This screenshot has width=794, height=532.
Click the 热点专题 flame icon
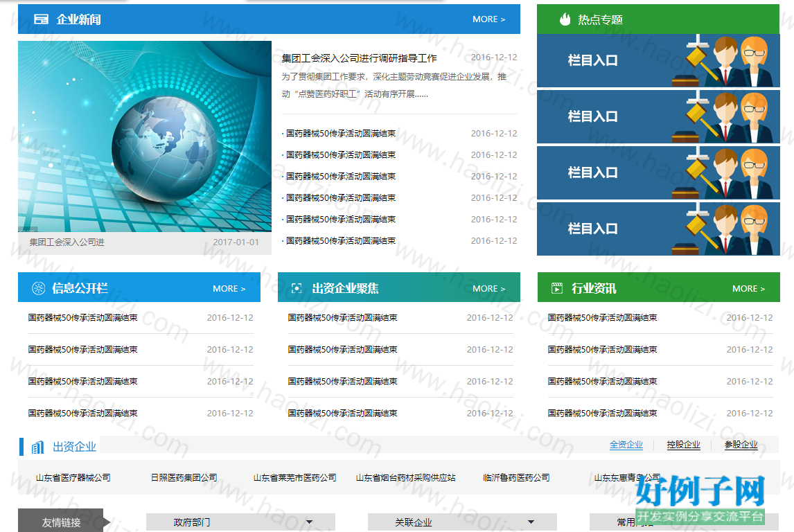pos(565,19)
